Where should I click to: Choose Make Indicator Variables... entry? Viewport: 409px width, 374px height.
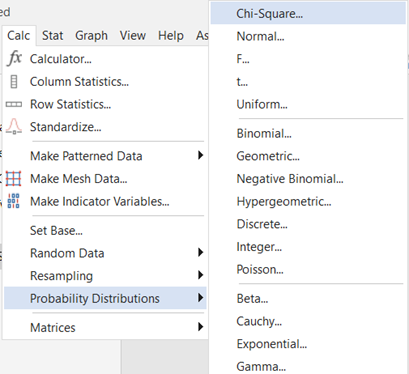click(105, 201)
